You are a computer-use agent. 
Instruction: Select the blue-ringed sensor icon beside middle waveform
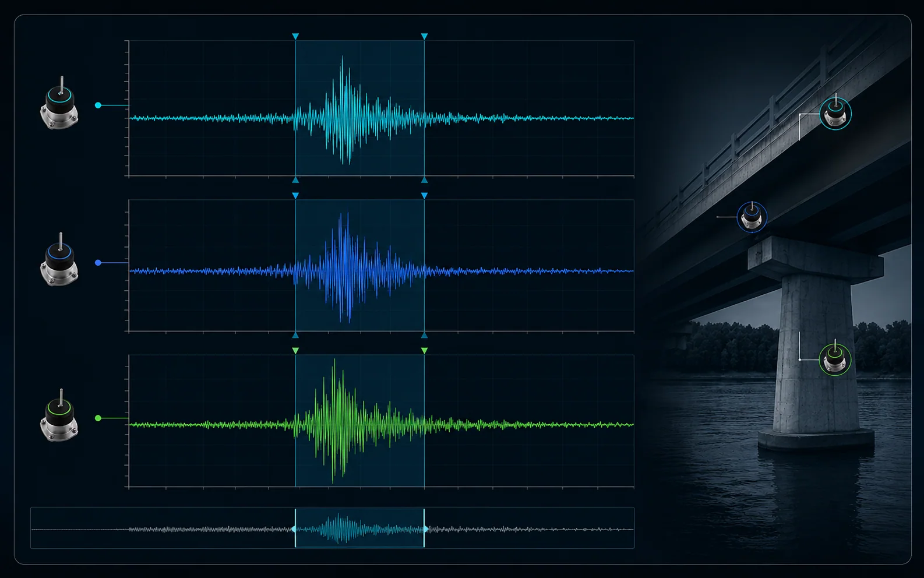pyautogui.click(x=59, y=259)
